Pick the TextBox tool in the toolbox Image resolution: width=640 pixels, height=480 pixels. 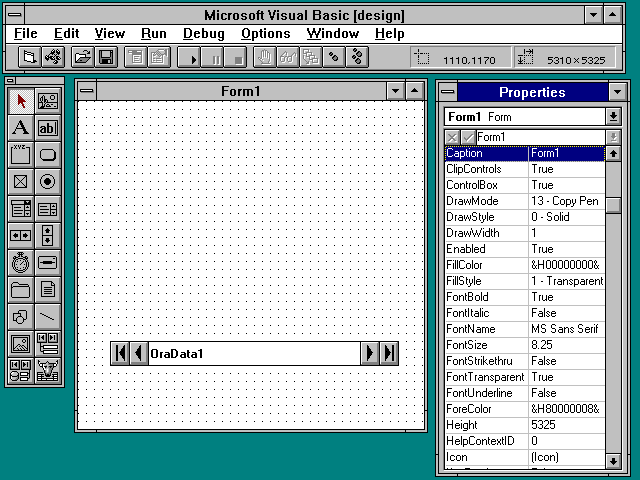tap(47, 128)
